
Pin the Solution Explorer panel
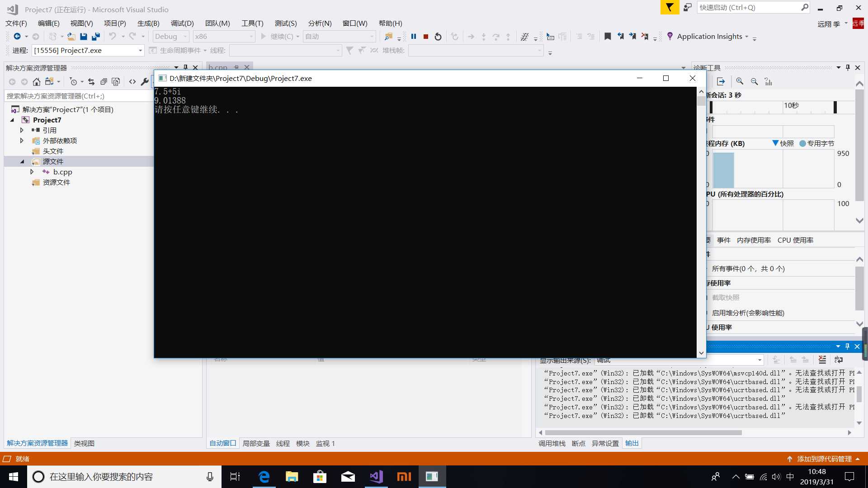point(185,67)
